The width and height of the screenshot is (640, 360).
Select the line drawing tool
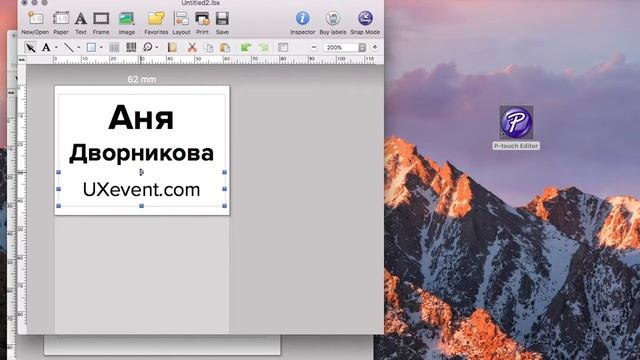coord(69,47)
